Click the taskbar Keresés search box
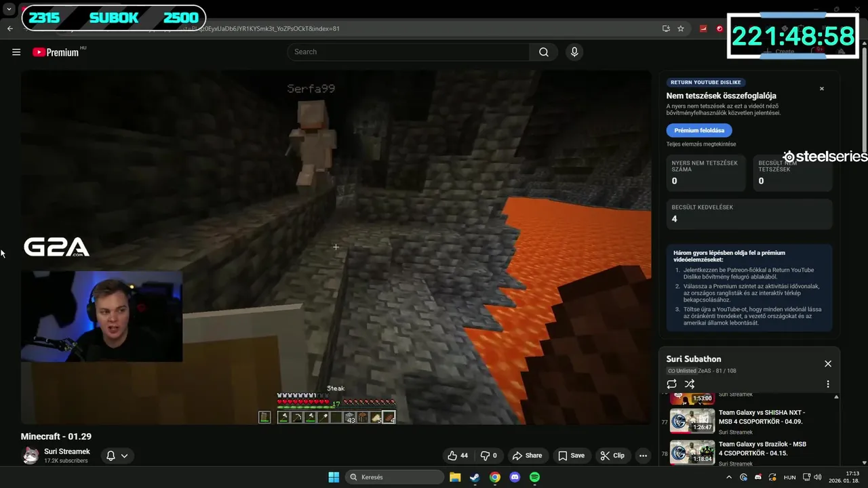 [x=393, y=477]
